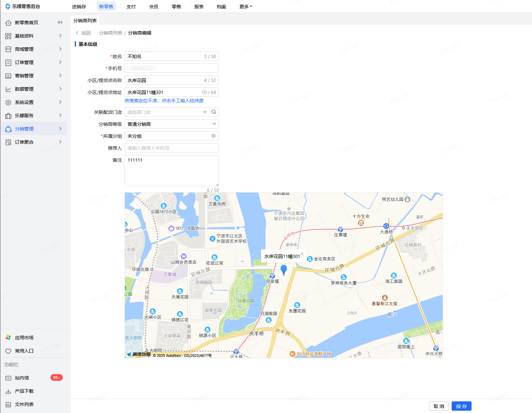Image resolution: width=532 pixels, height=413 pixels.
Task: Open the 进销存 top menu
Action: [79, 6]
